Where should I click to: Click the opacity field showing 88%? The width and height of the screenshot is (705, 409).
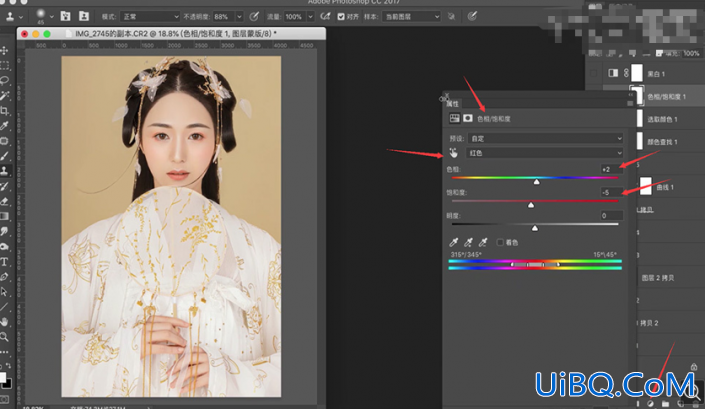[x=223, y=17]
